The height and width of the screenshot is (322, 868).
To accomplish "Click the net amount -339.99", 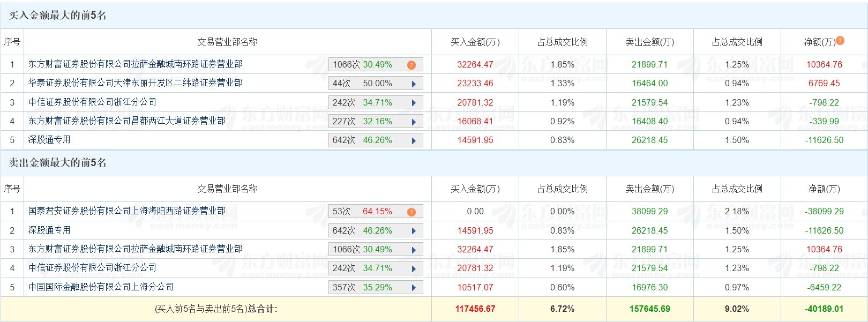I will 825,122.
